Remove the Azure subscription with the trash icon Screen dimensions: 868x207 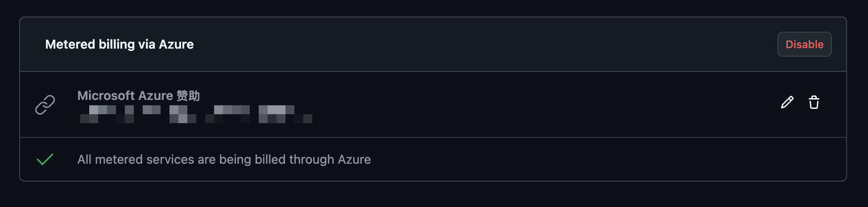point(814,103)
